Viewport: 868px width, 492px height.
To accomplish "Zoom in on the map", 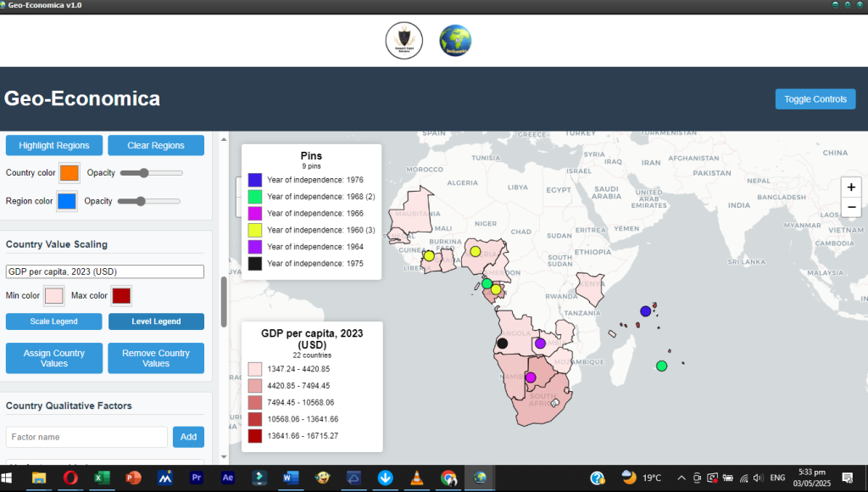I will [851, 187].
